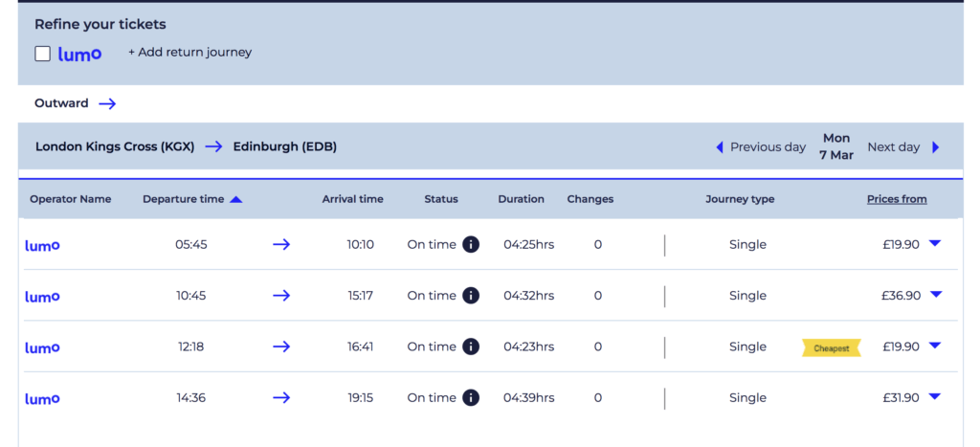The image size is (980, 447).
Task: Click the info icon for 10:45 departure
Action: (471, 296)
